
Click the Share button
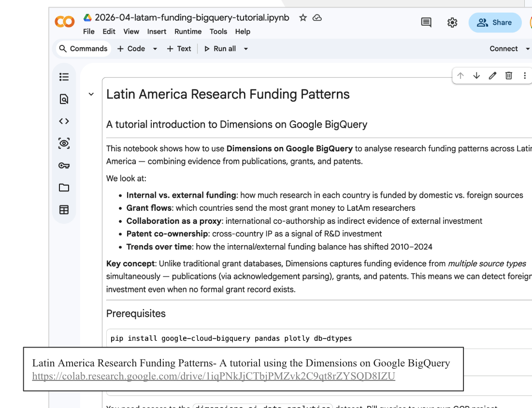point(495,23)
